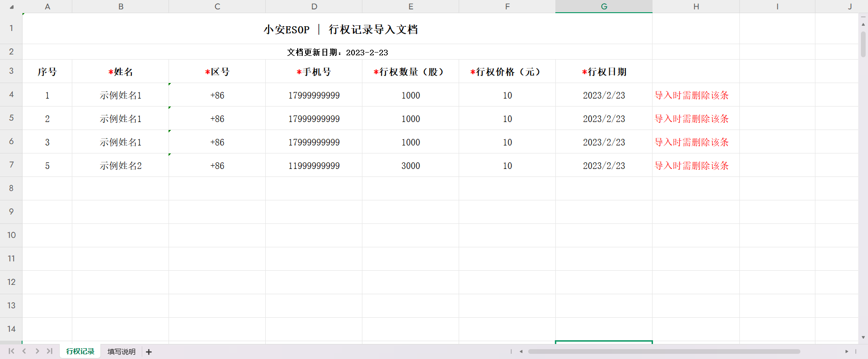Click the 示例姓名1 cell in row 4
The width and height of the screenshot is (868, 359).
tap(121, 95)
